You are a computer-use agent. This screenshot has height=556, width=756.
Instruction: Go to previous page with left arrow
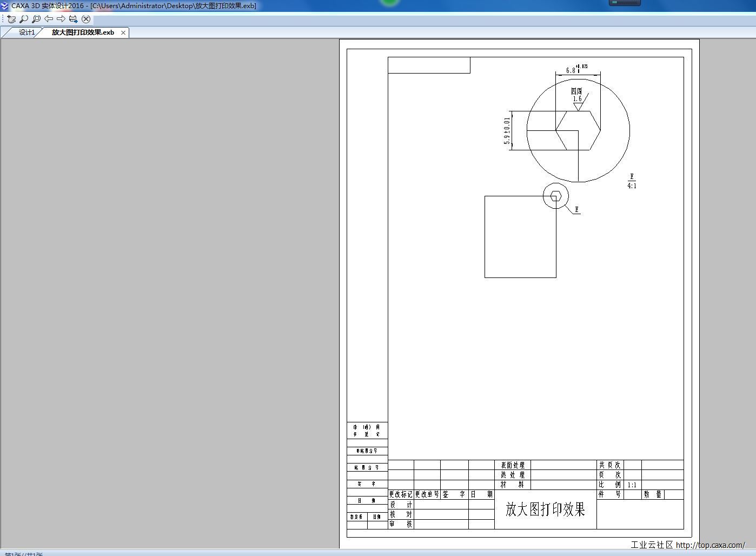[x=49, y=19]
